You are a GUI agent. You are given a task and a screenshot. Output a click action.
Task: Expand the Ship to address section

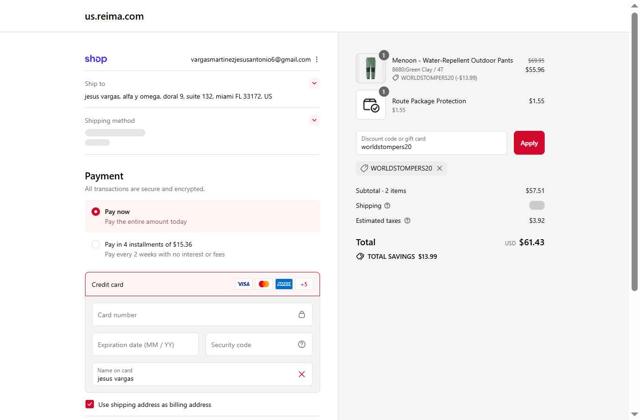click(314, 83)
